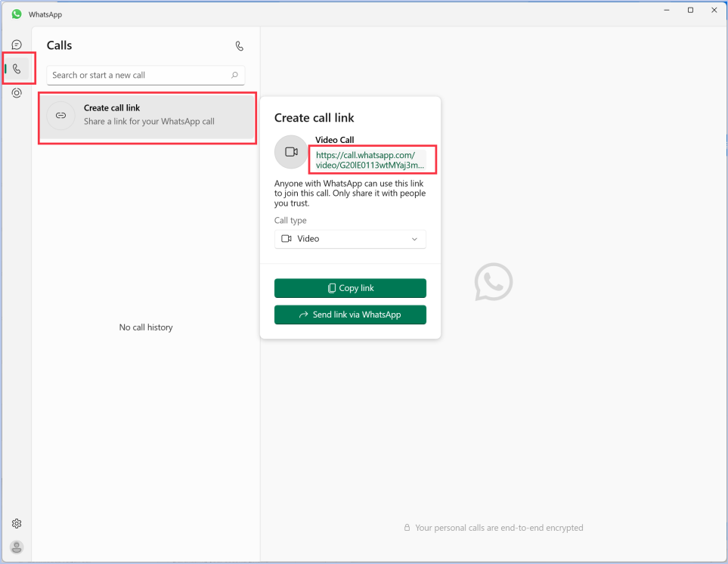Click the chain link icon in Create call link row
728x564 pixels.
(x=60, y=115)
